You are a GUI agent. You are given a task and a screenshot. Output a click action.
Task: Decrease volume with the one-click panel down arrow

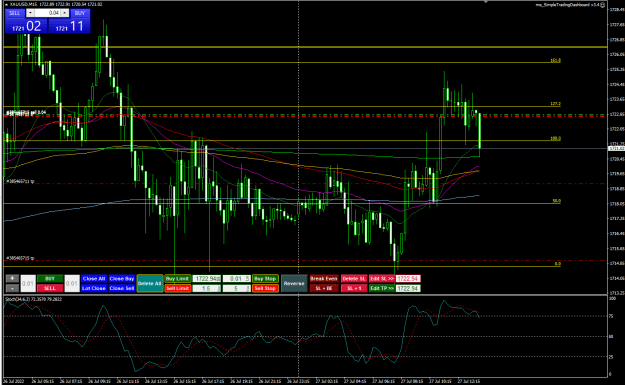(x=30, y=13)
